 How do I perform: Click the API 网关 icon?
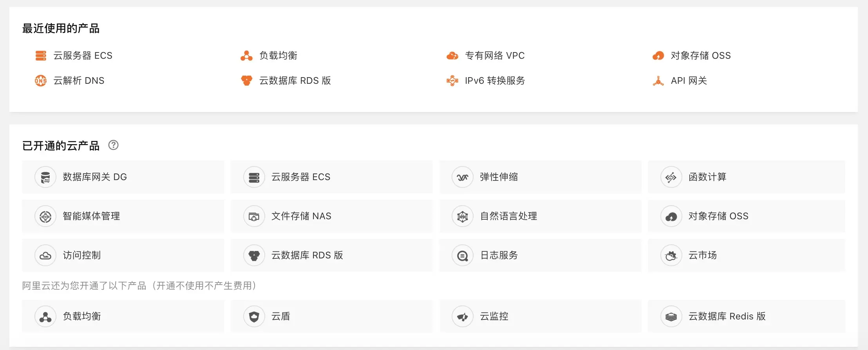coord(658,81)
